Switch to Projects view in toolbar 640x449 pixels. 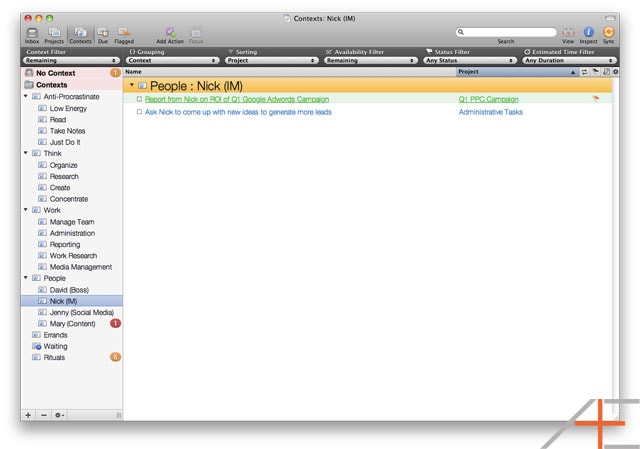click(x=54, y=36)
